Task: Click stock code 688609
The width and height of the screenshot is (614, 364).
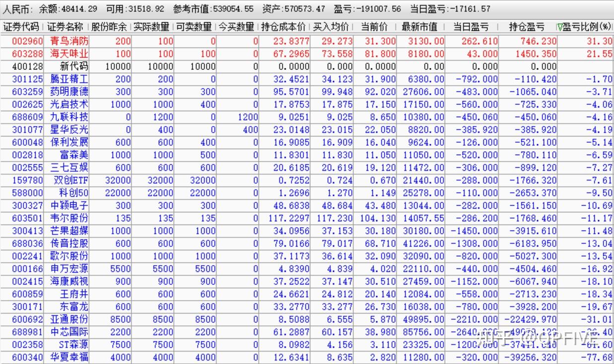Action: point(28,117)
